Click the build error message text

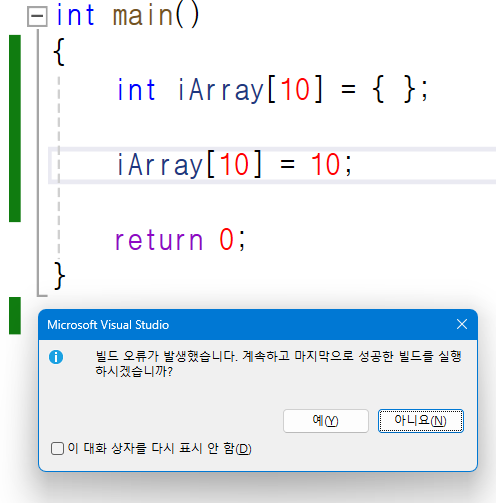278,364
